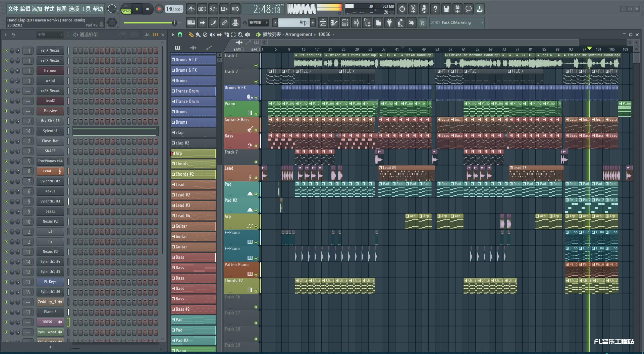The width and height of the screenshot is (644, 354).
Task: Open the metronome button in top toolbar
Action: click(191, 9)
